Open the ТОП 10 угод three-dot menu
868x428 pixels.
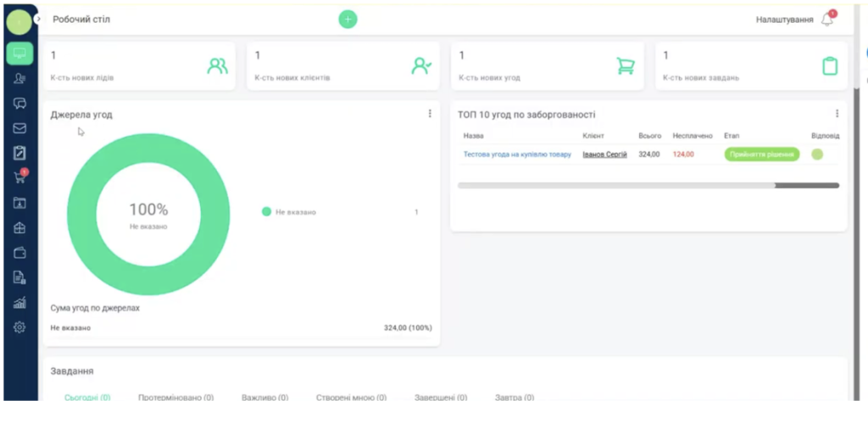tap(837, 114)
